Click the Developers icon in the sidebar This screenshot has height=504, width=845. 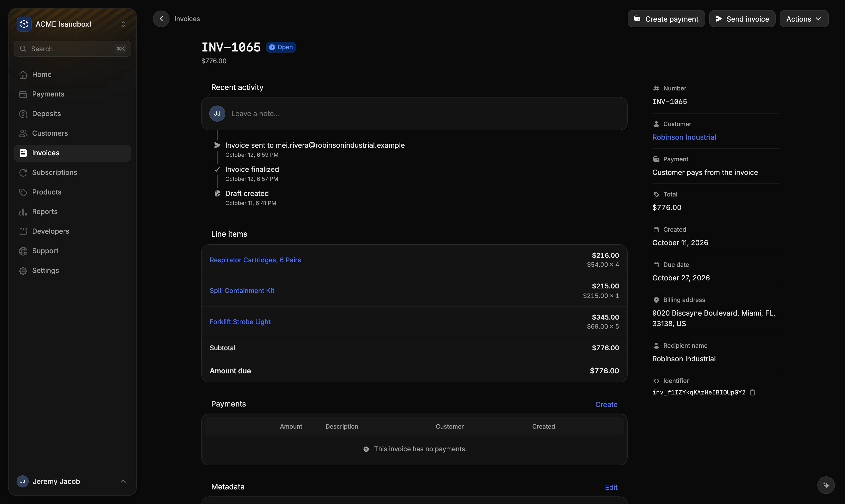coord(23,232)
